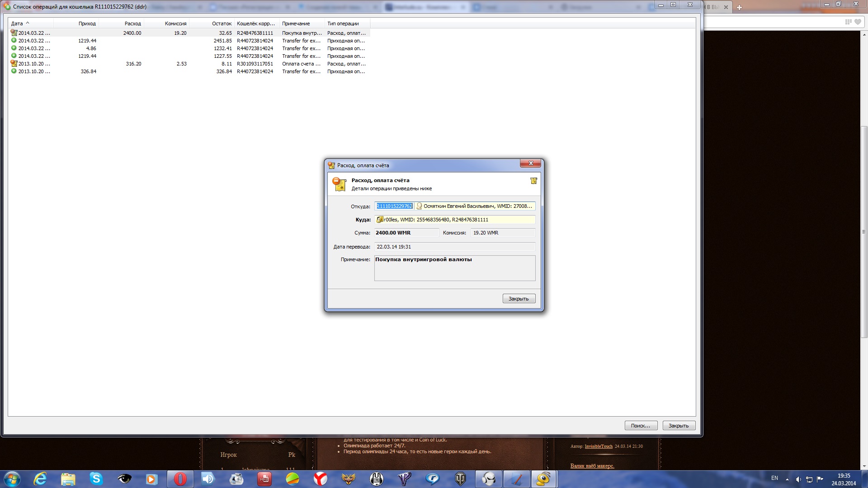Select the 316.20 expense row
The width and height of the screenshot is (868, 488).
[189, 64]
